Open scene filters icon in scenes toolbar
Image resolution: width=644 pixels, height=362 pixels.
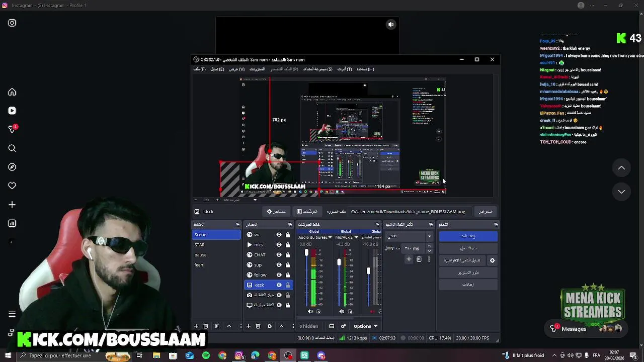pos(217,326)
